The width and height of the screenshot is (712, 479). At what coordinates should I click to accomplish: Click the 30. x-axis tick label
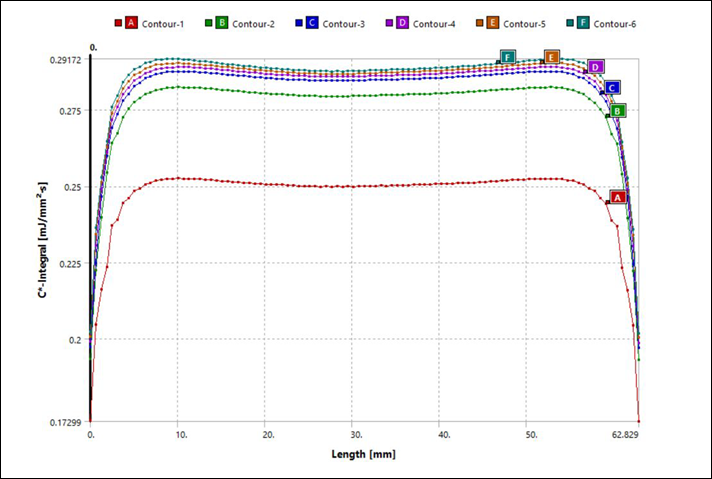point(356,435)
